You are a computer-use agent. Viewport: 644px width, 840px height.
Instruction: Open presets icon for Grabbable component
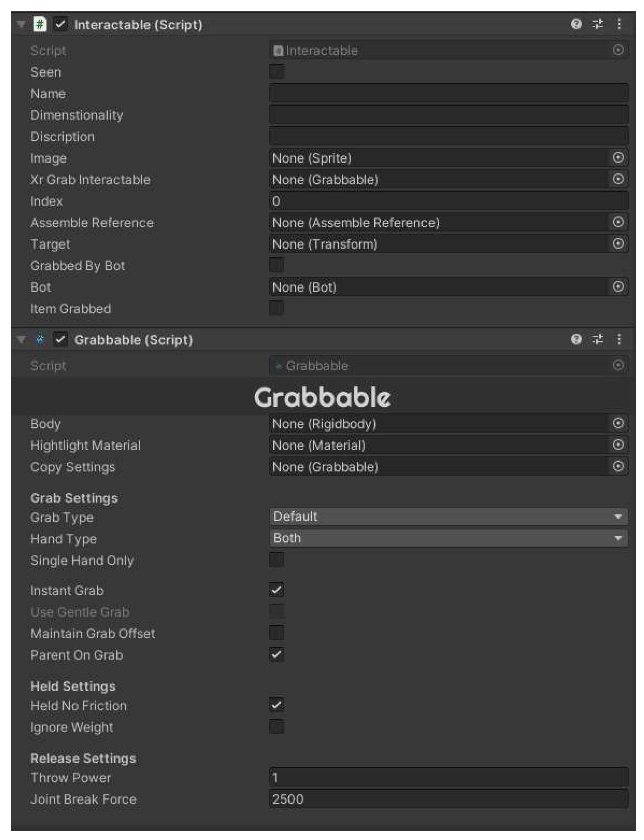pyautogui.click(x=597, y=339)
